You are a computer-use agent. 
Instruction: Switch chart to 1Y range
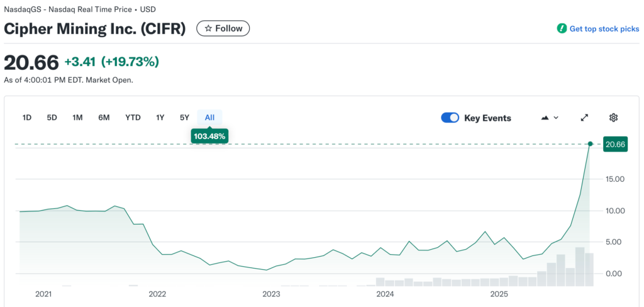click(x=160, y=118)
